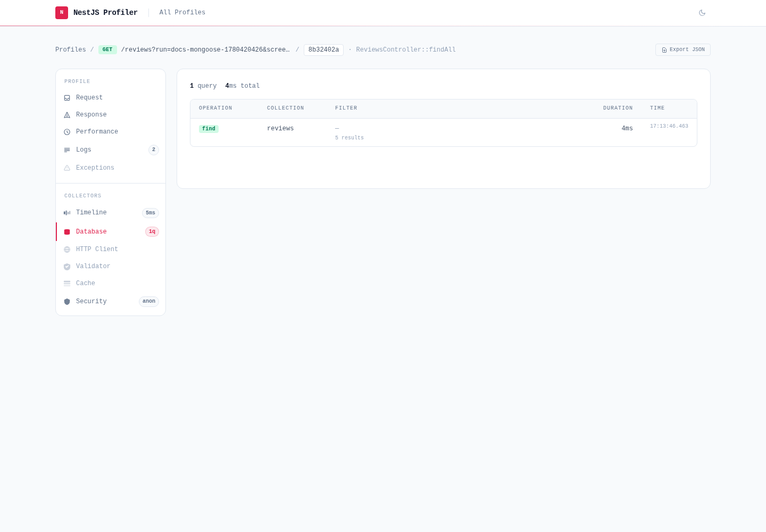Image resolution: width=766 pixels, height=532 pixels.
Task: Click the FILTER column header
Action: coord(346,109)
